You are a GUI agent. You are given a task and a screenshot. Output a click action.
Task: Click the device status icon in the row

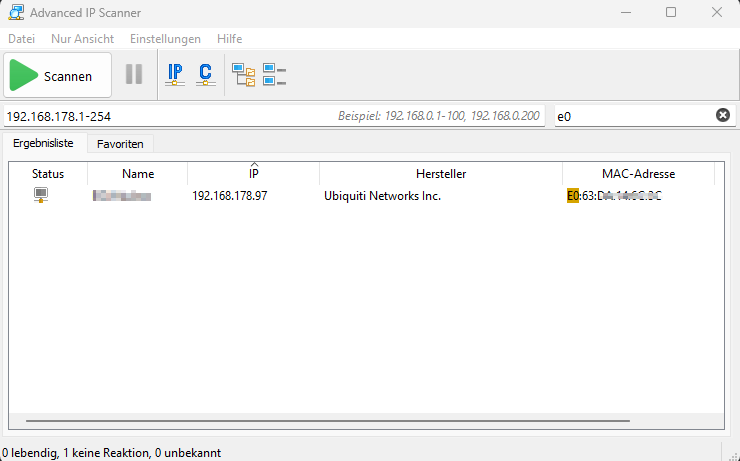coord(41,195)
